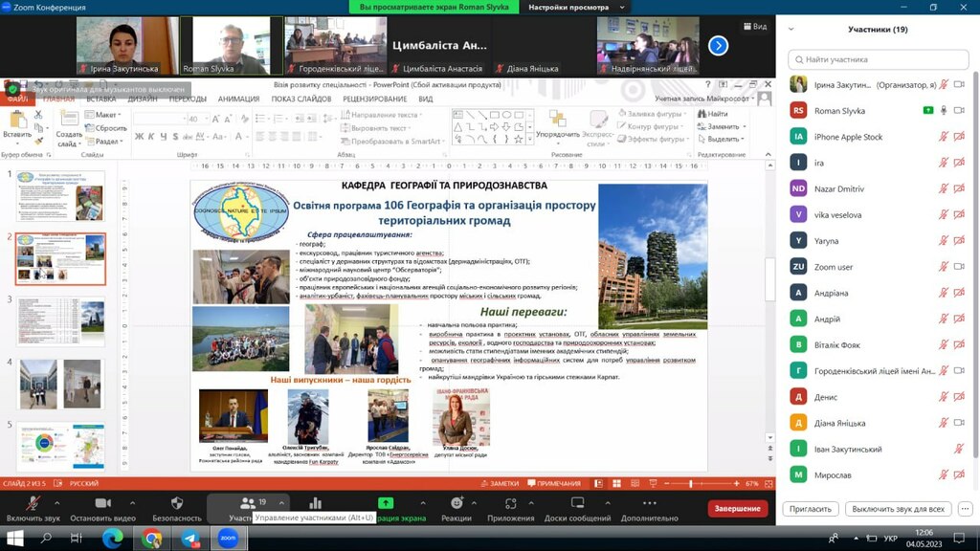Click the next video gallery arrow

718,46
